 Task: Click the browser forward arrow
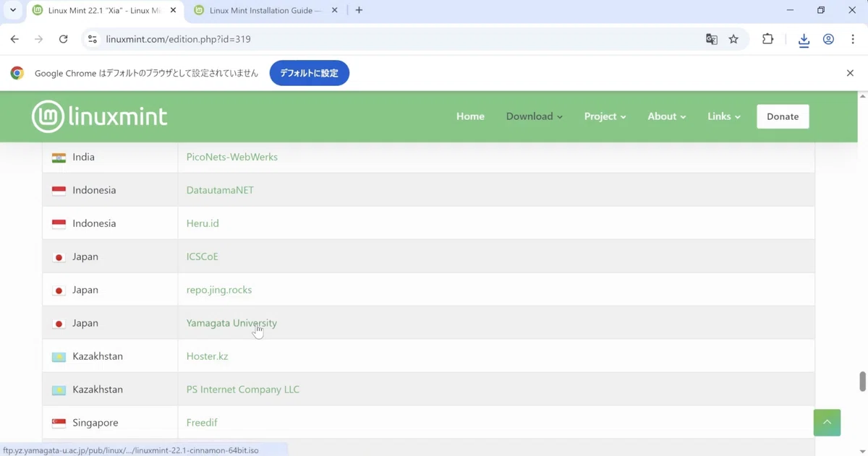[x=38, y=39]
